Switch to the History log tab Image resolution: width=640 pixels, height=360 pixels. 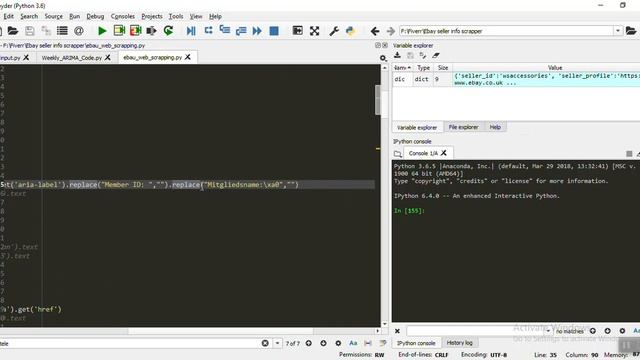pos(459,343)
